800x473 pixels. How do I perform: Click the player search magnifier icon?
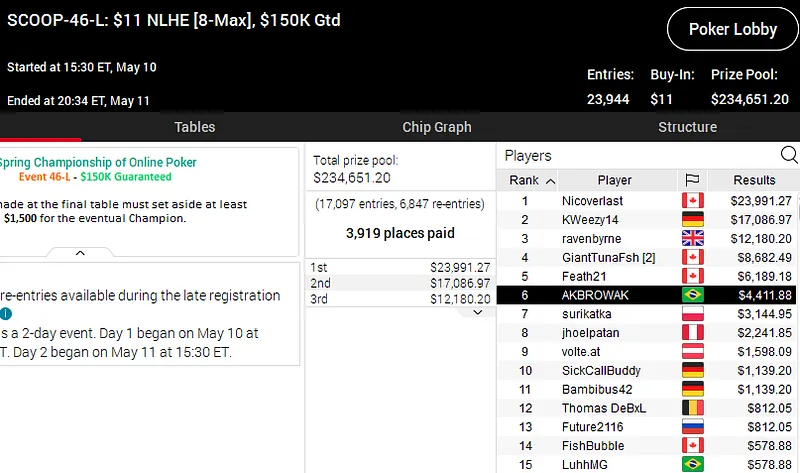[x=788, y=155]
